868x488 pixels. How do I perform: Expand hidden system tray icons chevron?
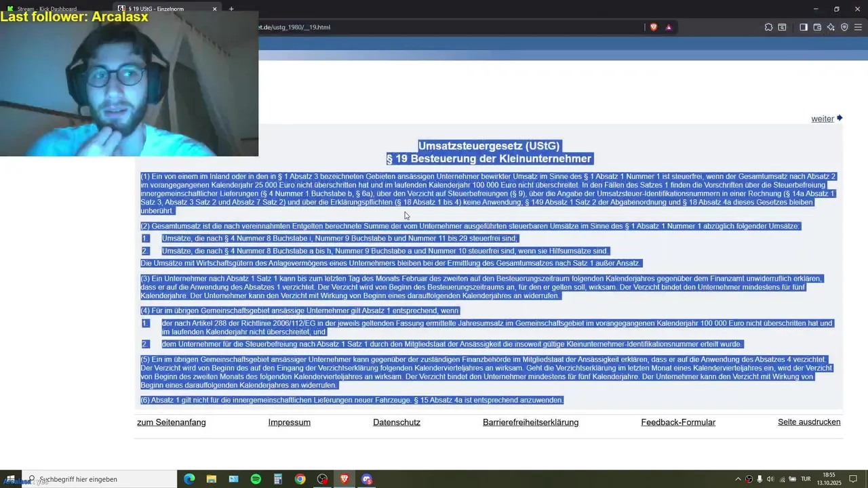(738, 479)
